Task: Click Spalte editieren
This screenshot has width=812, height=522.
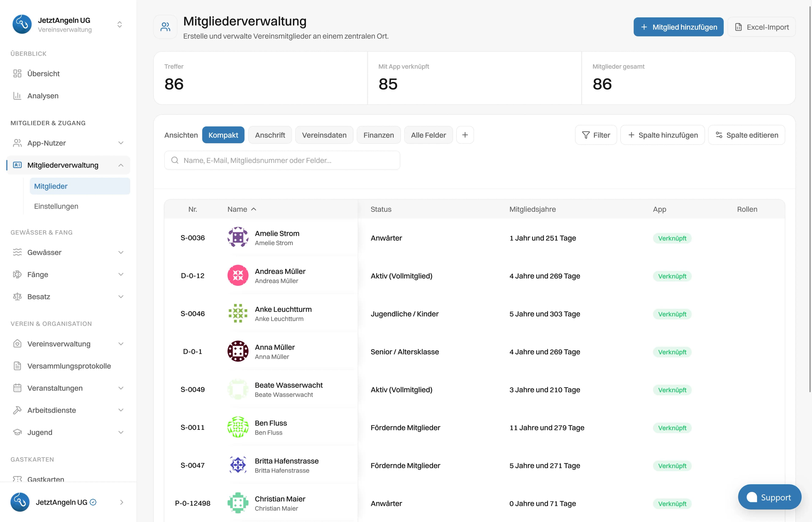Action: pyautogui.click(x=747, y=135)
